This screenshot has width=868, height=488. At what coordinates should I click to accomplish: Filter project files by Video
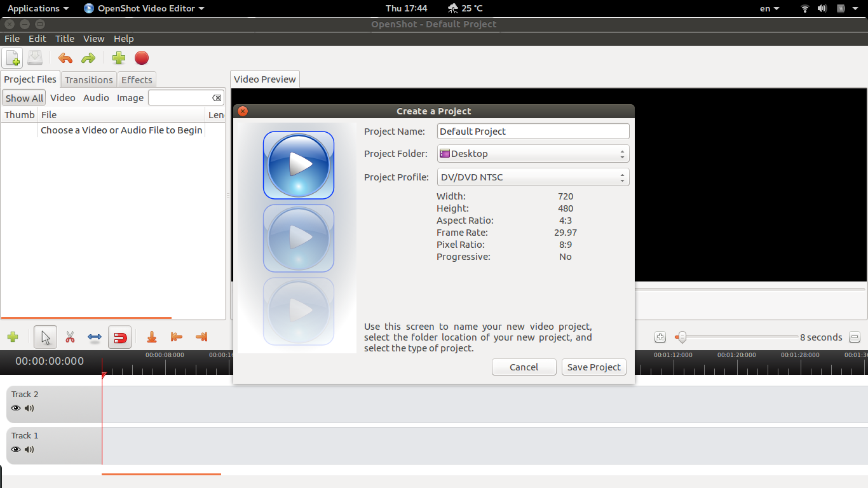(x=63, y=98)
